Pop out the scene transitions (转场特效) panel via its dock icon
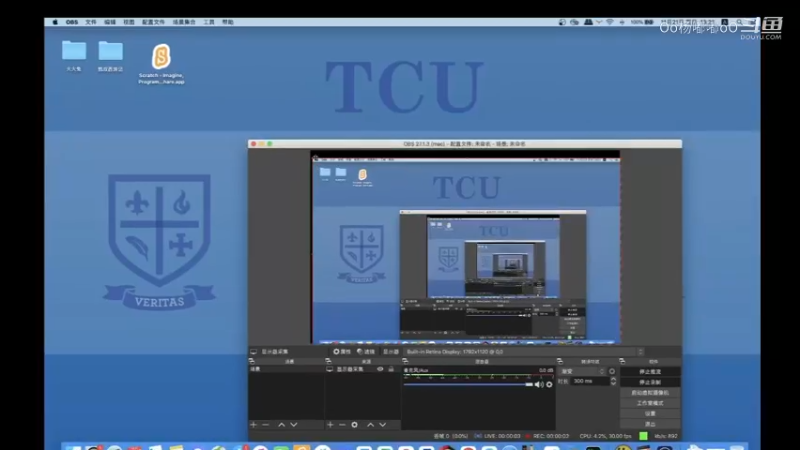The height and width of the screenshot is (450, 800). (x=560, y=361)
